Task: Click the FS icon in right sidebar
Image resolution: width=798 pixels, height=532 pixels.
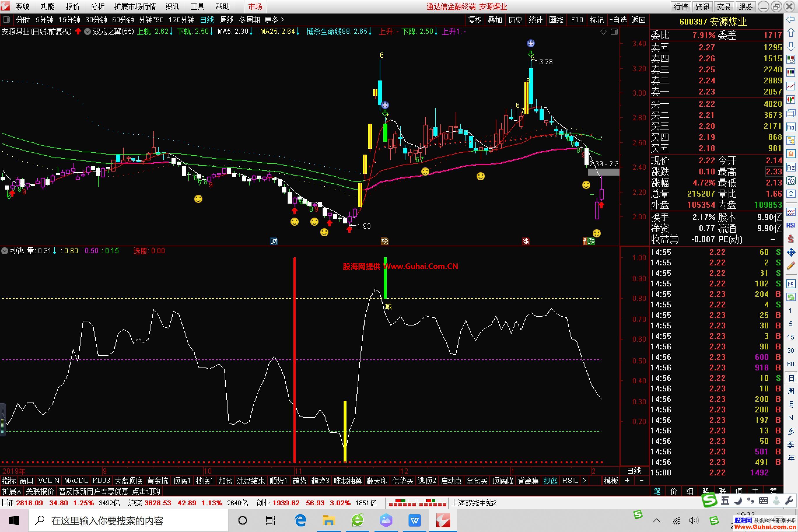Action: pos(790,283)
